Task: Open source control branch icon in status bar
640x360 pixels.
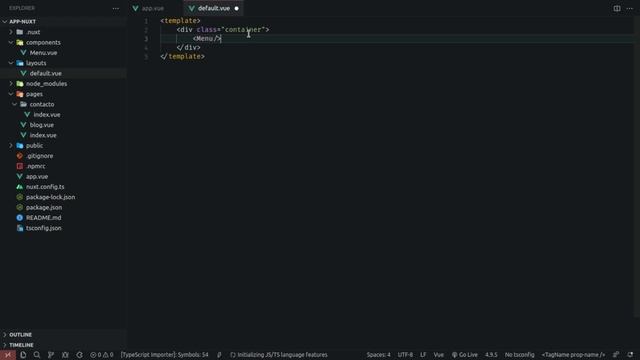Action: [51, 355]
